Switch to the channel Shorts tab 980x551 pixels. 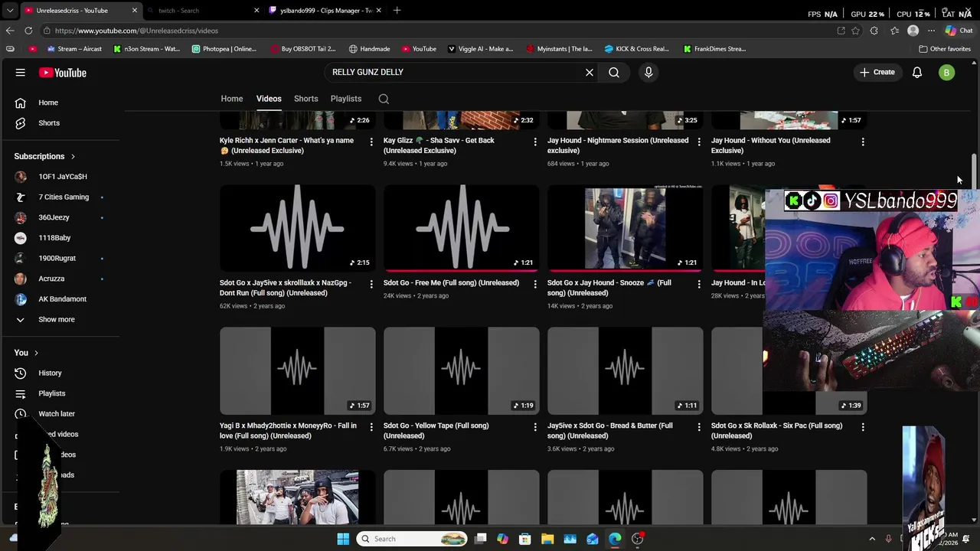click(x=306, y=99)
